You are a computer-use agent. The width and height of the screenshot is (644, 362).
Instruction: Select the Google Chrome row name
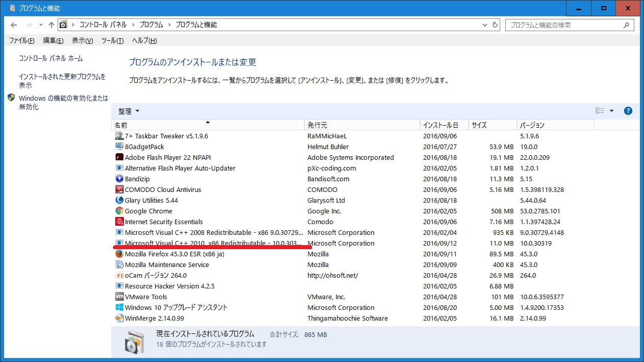tap(148, 211)
